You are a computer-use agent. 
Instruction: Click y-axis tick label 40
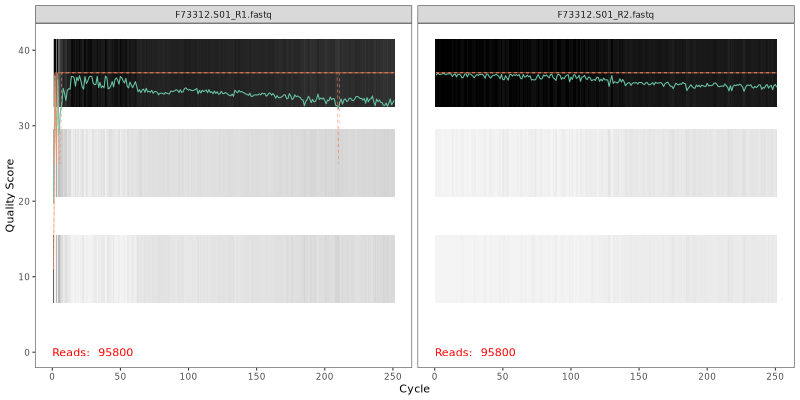coord(23,50)
